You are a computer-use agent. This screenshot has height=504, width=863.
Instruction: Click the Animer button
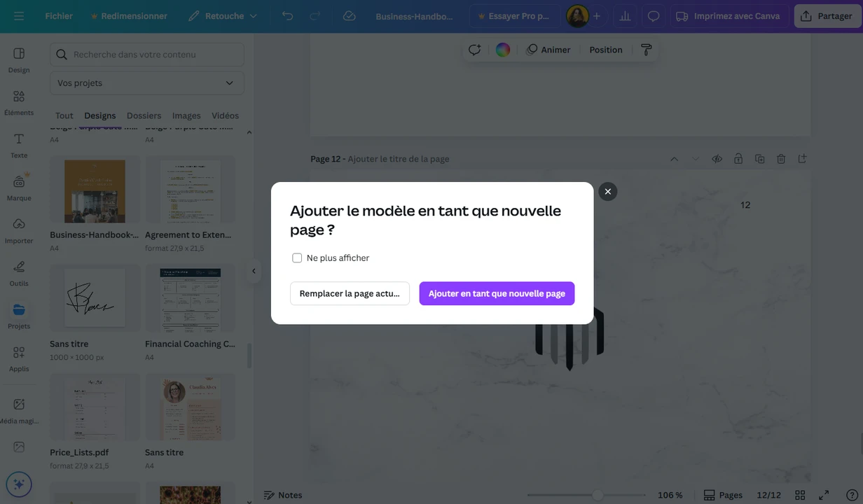tap(548, 50)
